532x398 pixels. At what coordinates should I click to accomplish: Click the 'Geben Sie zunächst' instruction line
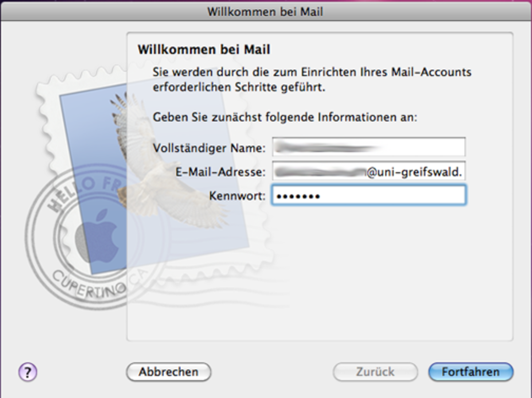coord(285,117)
